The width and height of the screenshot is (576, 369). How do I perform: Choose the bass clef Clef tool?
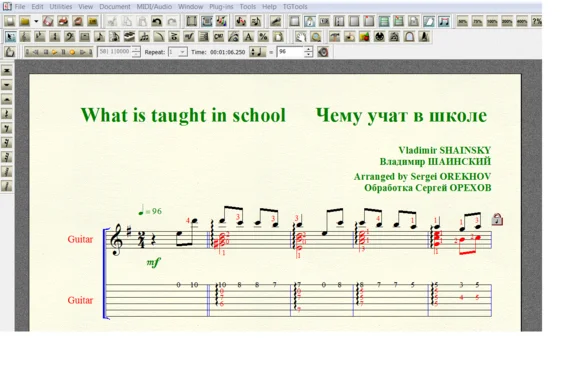coord(70,36)
